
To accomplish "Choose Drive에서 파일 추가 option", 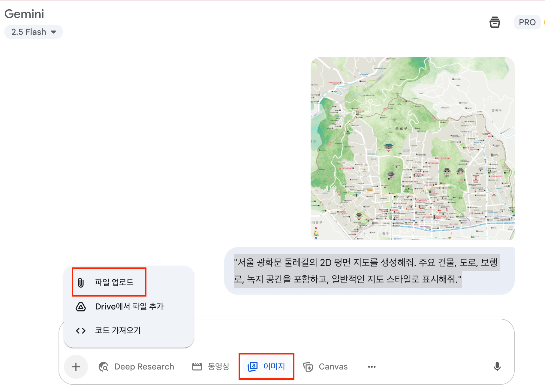I will tap(129, 306).
